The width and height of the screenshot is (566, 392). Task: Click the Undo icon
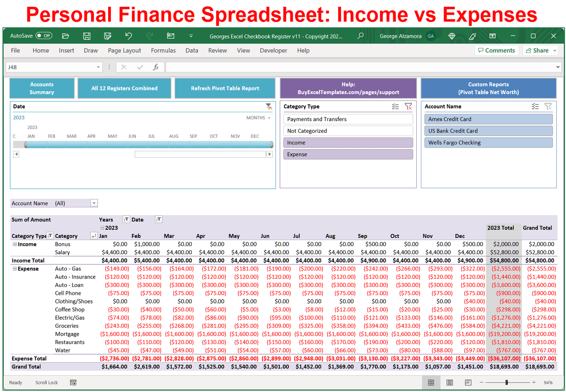(x=129, y=36)
